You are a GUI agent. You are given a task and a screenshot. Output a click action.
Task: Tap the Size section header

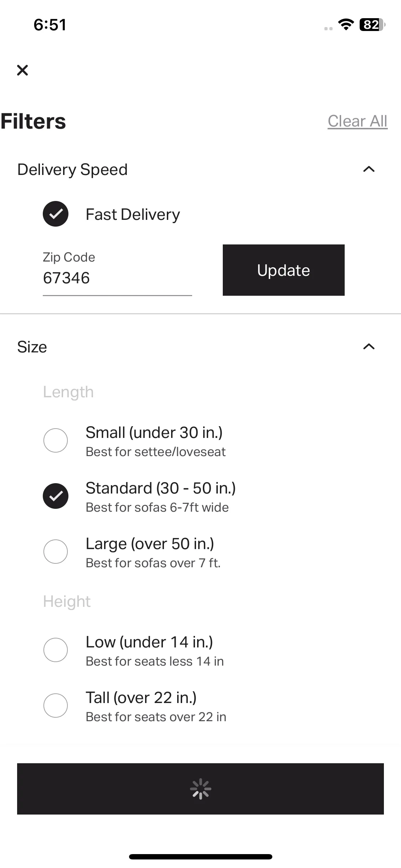[x=32, y=347]
